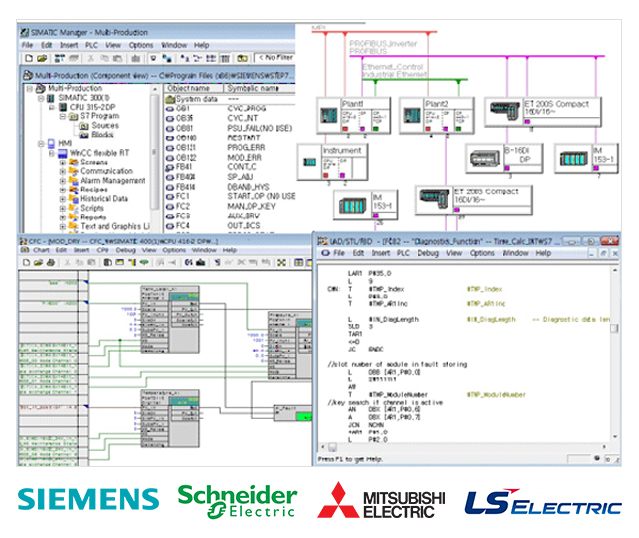
Task: Click the table layout icon in CFC toolbar
Action: (299, 262)
